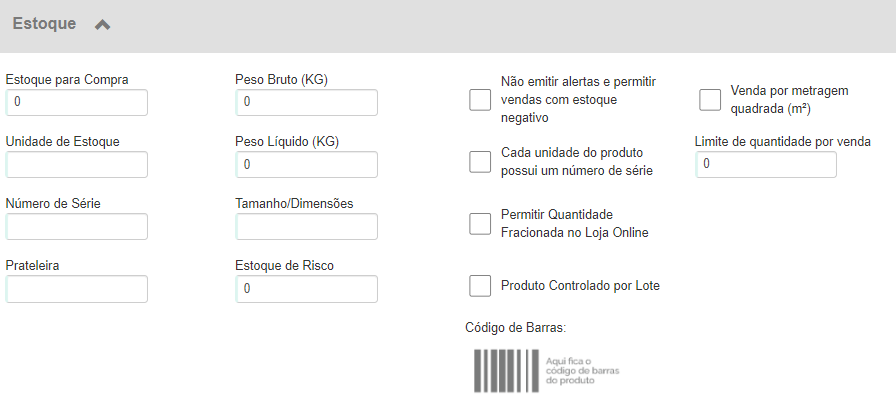Click the Código de Barras label
The height and width of the screenshot is (410, 896).
click(515, 328)
